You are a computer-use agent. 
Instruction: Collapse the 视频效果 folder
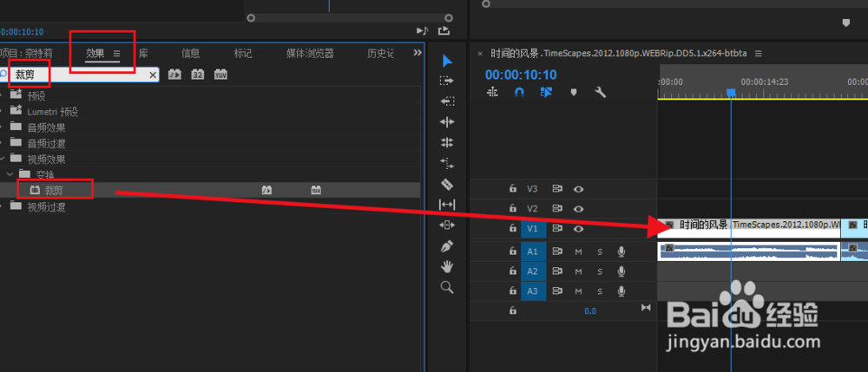pyautogui.click(x=2, y=160)
